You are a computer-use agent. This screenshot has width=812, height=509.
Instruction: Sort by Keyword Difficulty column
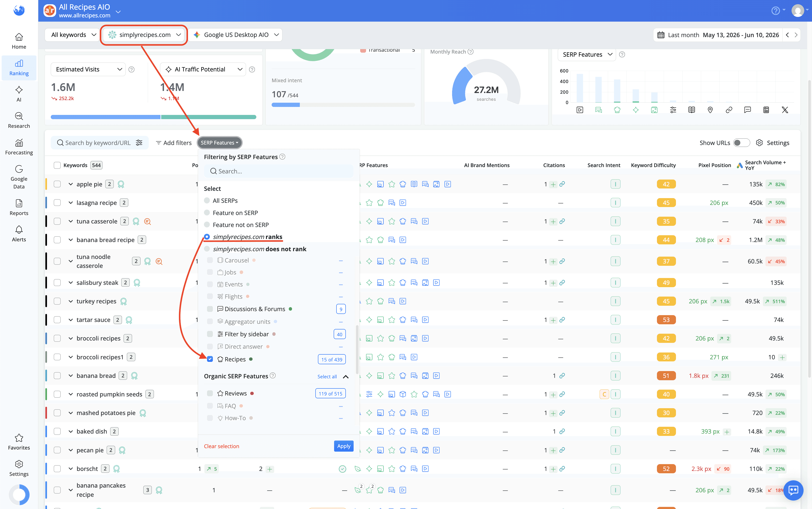653,165
